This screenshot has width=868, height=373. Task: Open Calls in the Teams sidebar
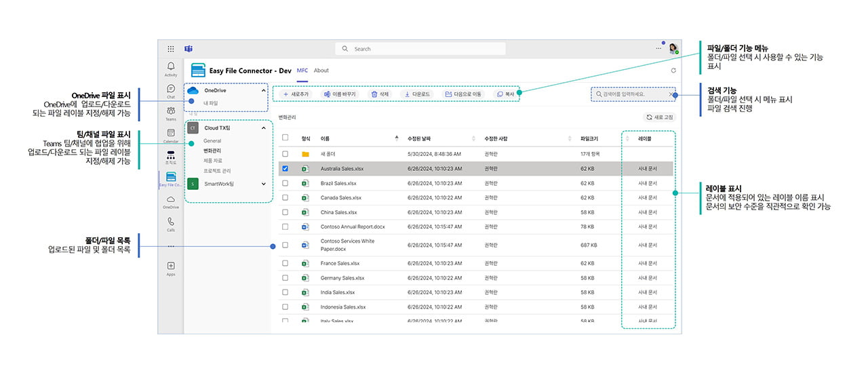(171, 224)
